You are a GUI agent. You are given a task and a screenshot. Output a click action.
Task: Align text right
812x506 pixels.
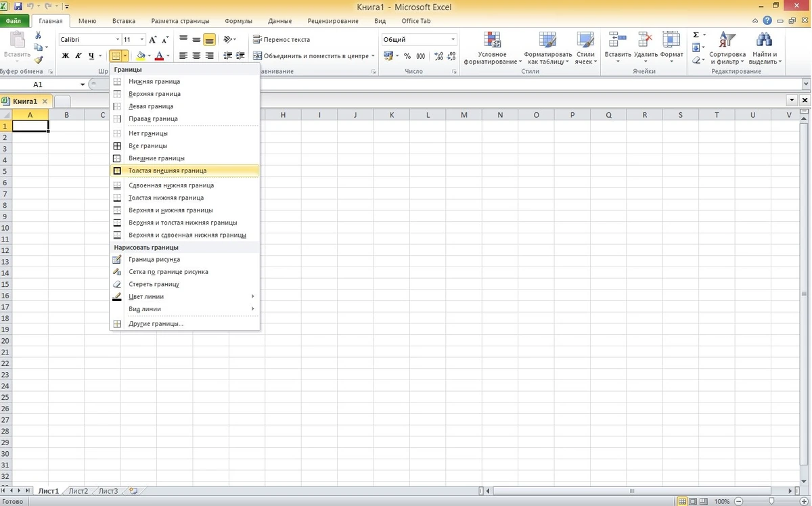click(x=209, y=56)
